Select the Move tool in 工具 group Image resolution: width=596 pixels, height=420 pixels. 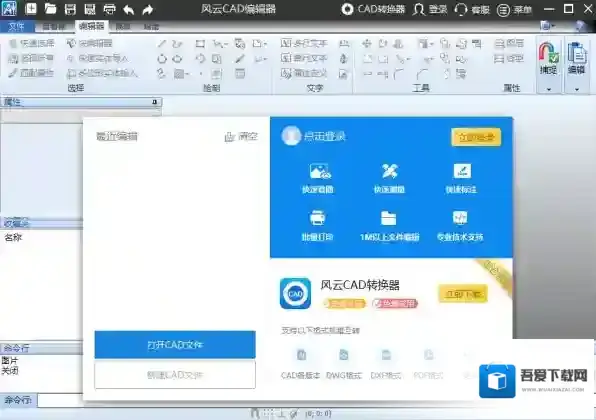367,44
